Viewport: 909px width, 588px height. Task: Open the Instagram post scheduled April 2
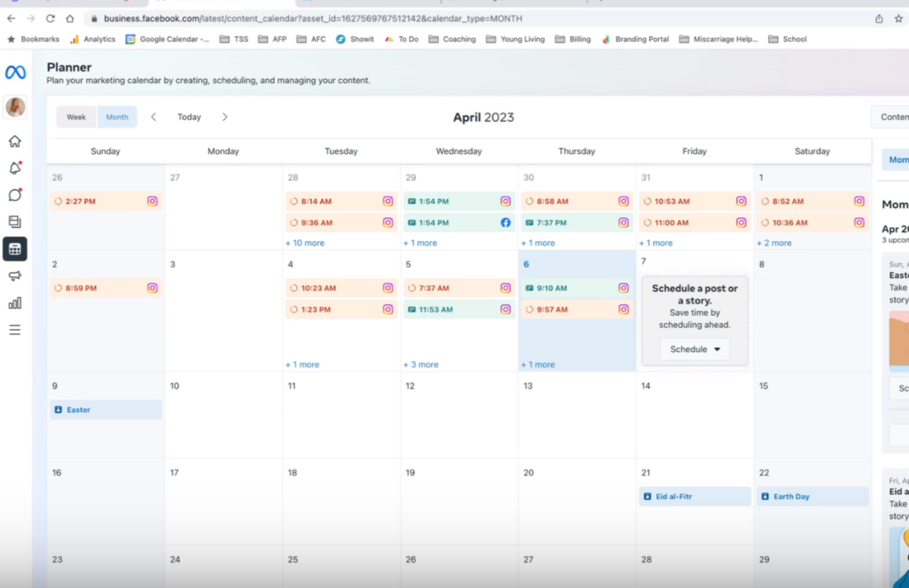click(105, 288)
